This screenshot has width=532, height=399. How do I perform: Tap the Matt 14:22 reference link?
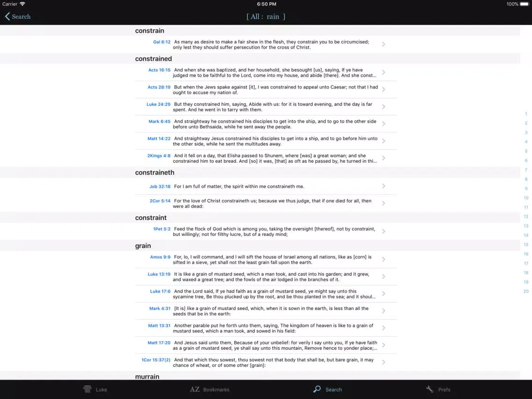click(159, 139)
